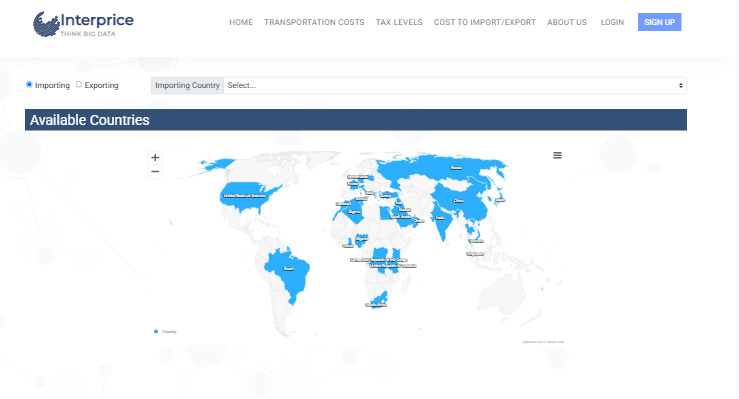Zoom out the map with minus button
Viewport: 739px width, 399px height.
[x=155, y=171]
